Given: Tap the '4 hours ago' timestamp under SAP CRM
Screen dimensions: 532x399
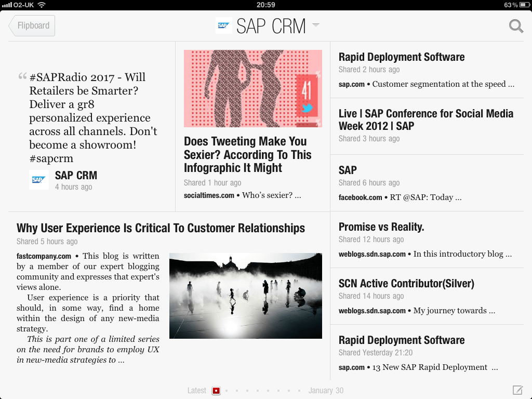Looking at the screenshot, I should click(74, 187).
